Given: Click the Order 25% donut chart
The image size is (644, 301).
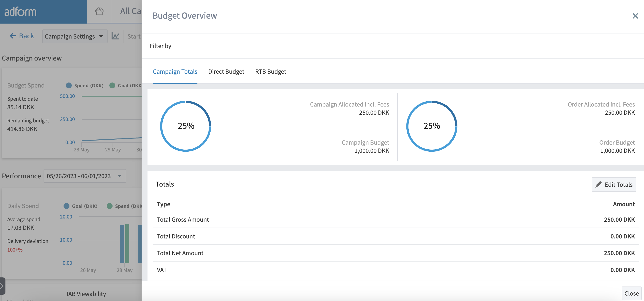Looking at the screenshot, I should [432, 126].
